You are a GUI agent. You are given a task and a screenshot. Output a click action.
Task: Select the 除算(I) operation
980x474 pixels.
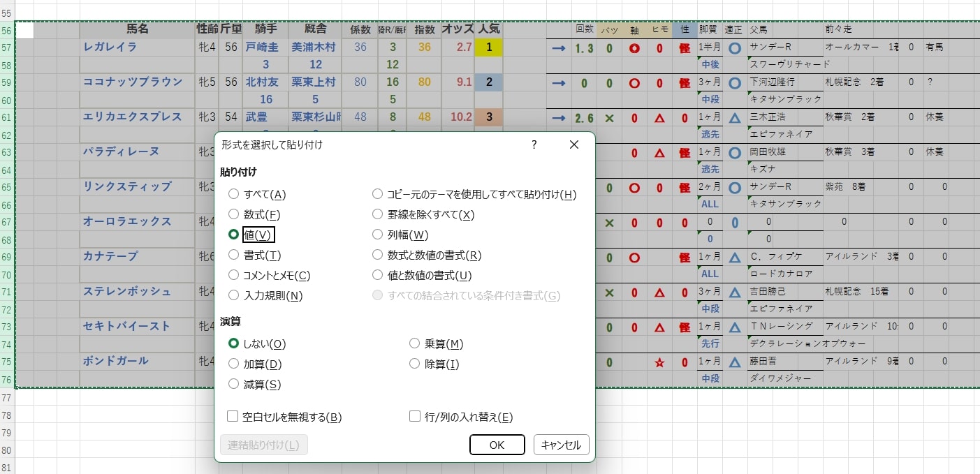click(415, 363)
